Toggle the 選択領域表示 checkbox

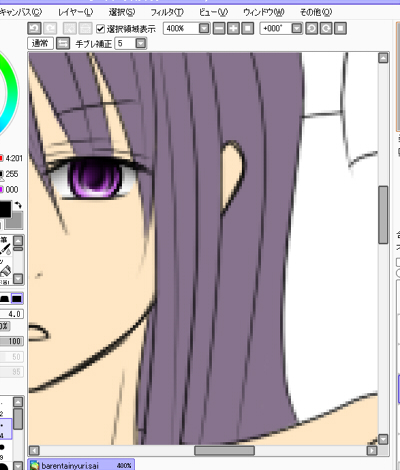click(100, 29)
